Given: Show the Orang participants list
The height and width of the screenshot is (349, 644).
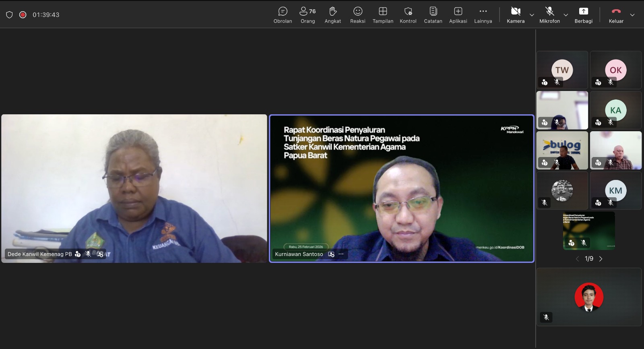Looking at the screenshot, I should coord(308,15).
